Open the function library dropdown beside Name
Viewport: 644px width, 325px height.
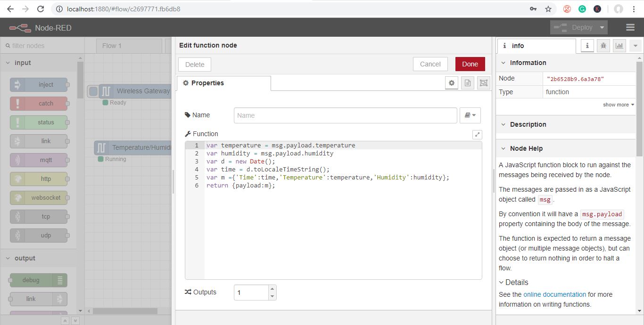(x=470, y=115)
